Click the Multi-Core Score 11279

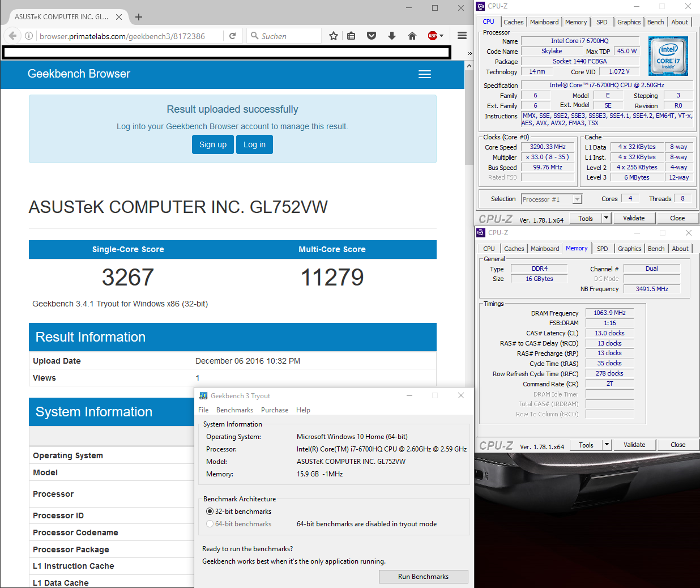(x=332, y=277)
